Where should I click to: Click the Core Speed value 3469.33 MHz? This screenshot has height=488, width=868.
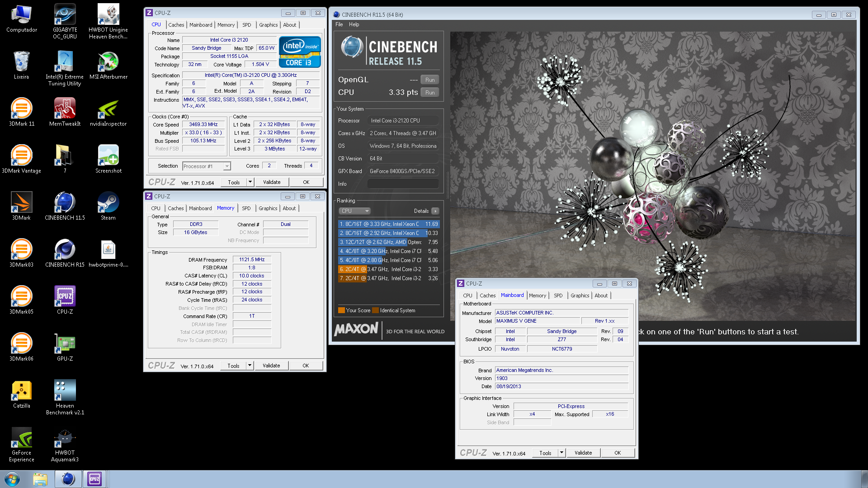coord(203,124)
